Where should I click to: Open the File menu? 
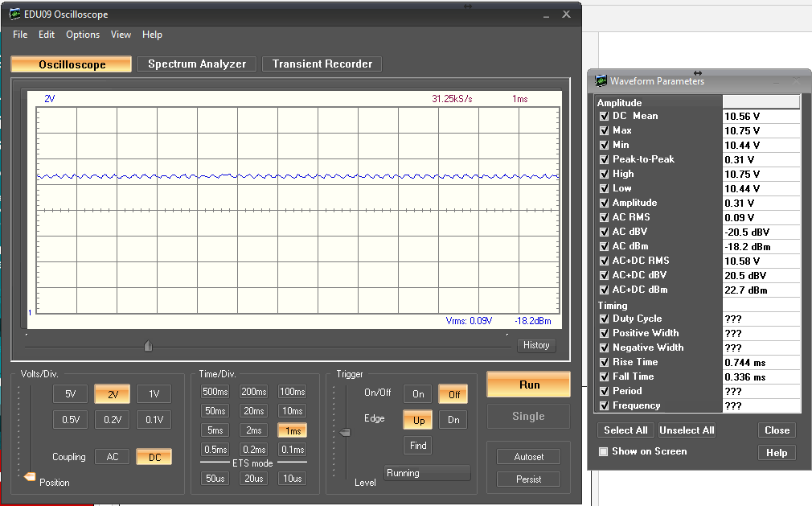click(x=20, y=35)
